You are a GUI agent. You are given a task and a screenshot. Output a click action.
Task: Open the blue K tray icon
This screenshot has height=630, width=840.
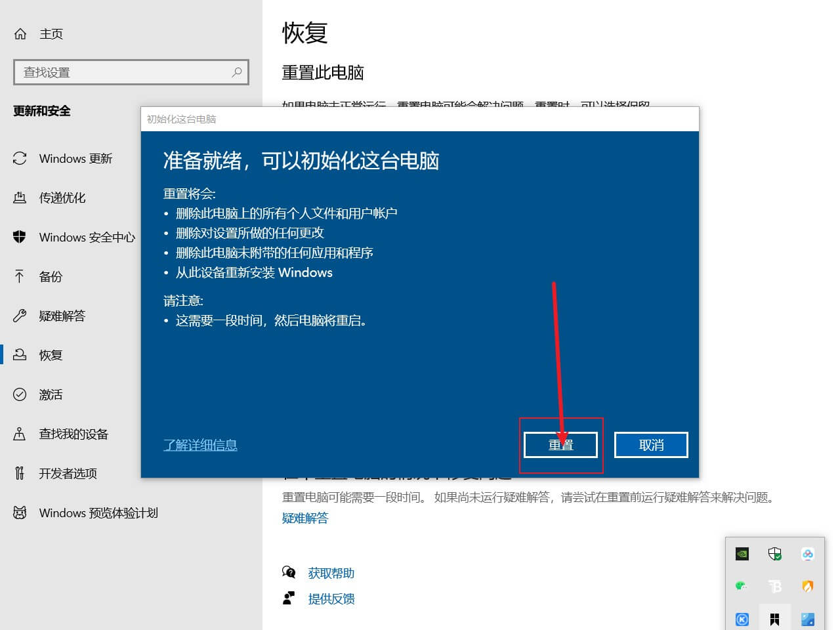742,619
